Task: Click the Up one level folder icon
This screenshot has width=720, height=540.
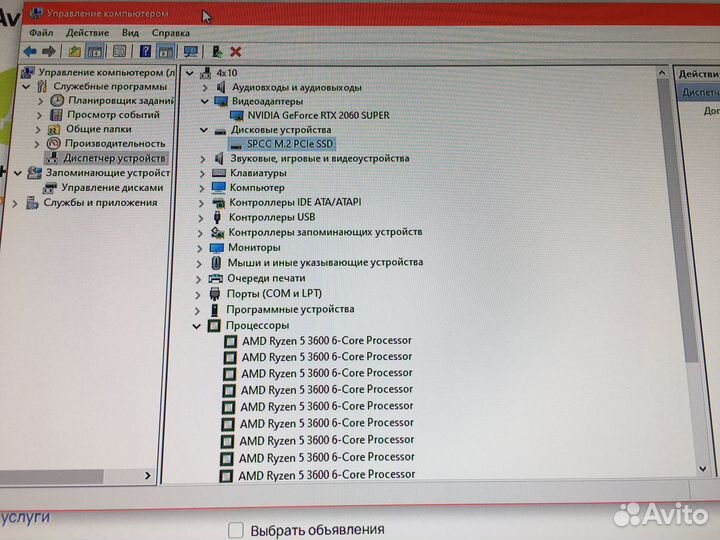Action: [x=74, y=51]
